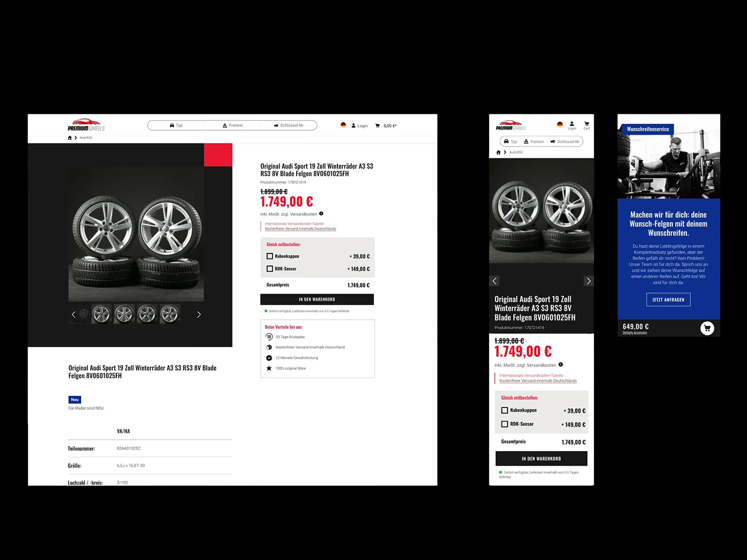This screenshot has width=747, height=560.
Task: Click the info icon beside Versandkosten on mobile
Action: tap(561, 364)
